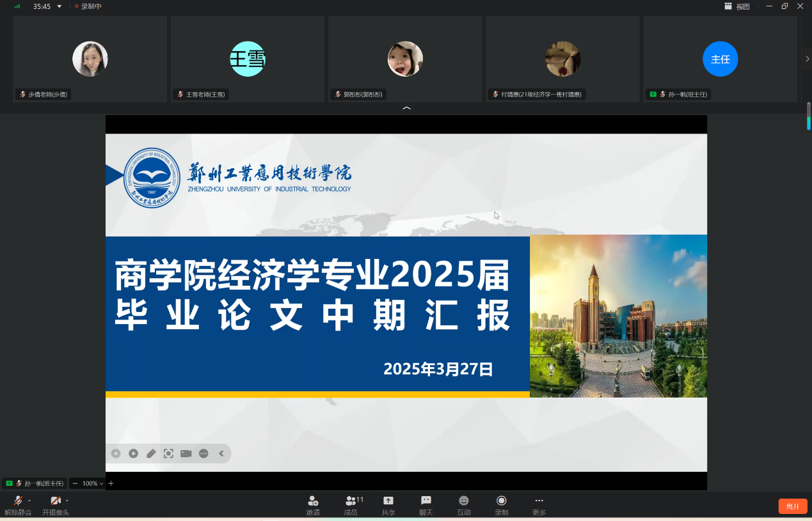Click the Leave (离开) meeting button
Viewport: 812px width, 521px height.
(x=792, y=506)
